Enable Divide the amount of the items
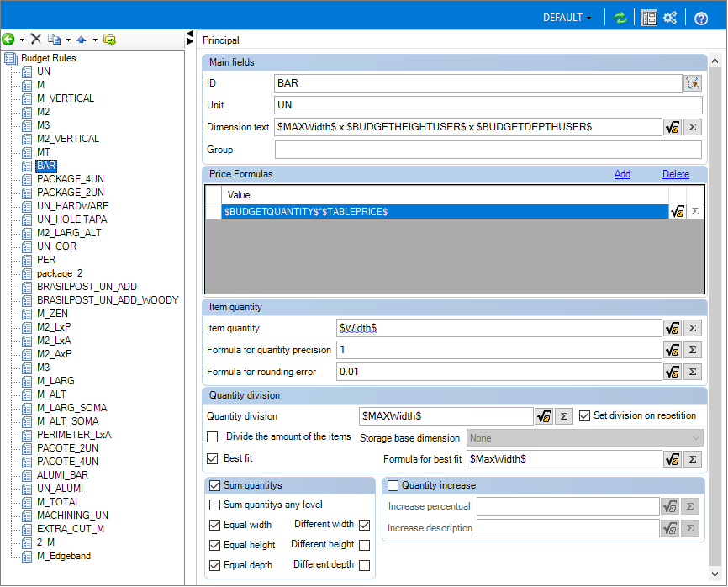The height and width of the screenshot is (587, 728). coord(213,437)
